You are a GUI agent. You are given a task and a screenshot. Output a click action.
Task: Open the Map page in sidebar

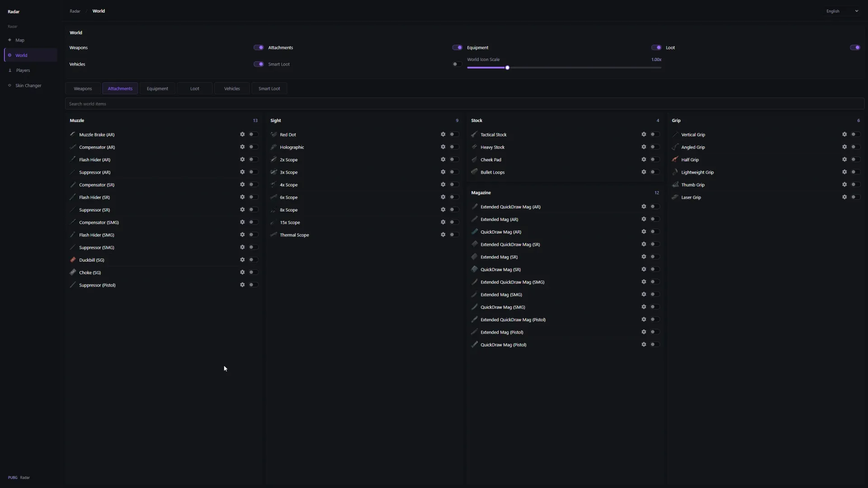coord(31,40)
